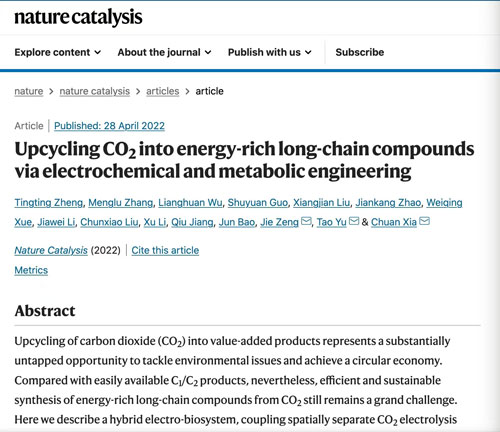The image size is (500, 432).
Task: Click the nature catalysis logo
Action: tap(78, 17)
